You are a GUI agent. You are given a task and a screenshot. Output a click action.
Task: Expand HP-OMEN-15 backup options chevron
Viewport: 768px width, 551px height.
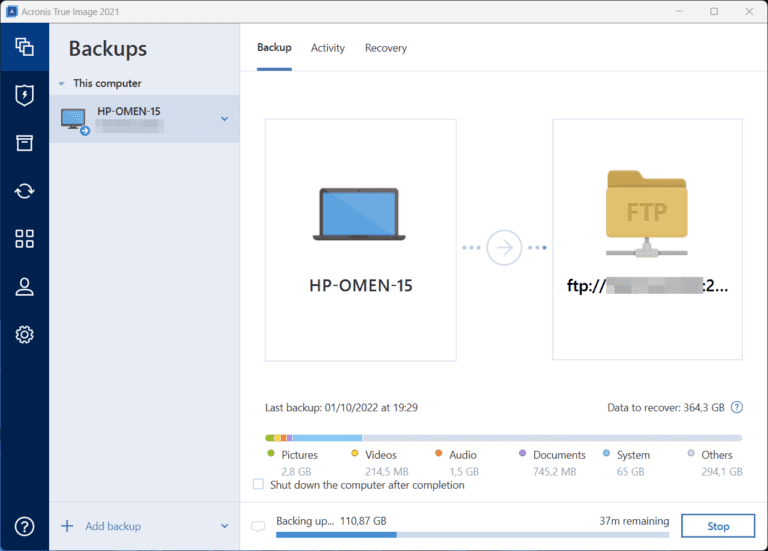(x=224, y=119)
